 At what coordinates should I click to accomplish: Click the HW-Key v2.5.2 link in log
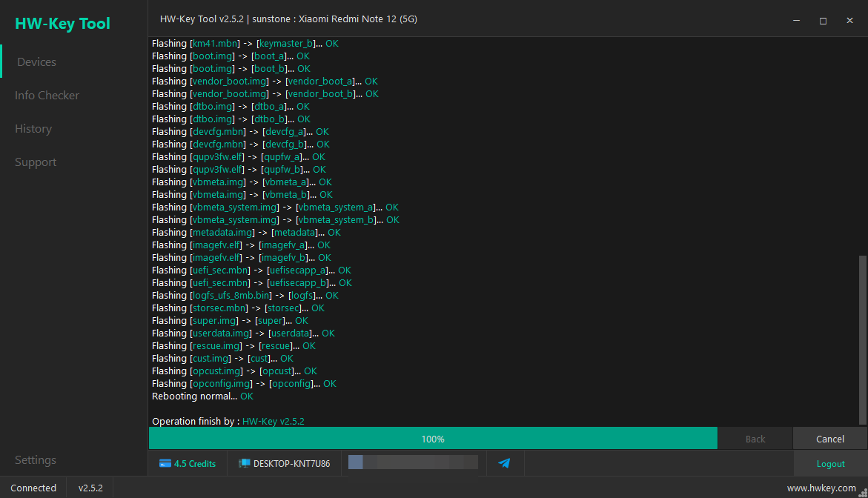tap(274, 421)
